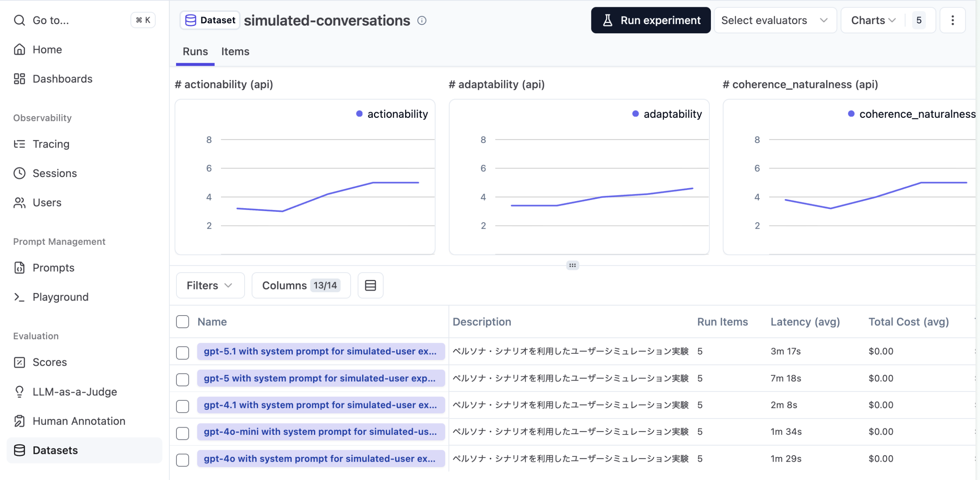Open the three-dot more options menu

952,20
